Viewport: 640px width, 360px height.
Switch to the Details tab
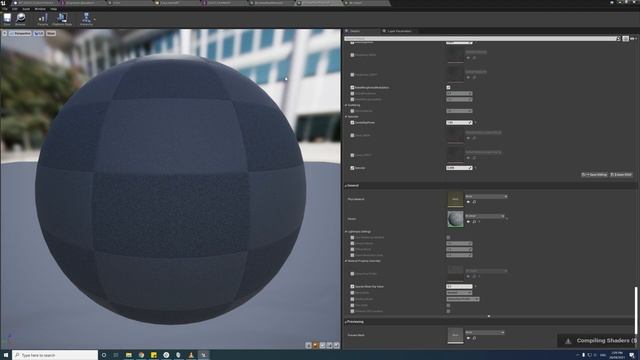pos(355,31)
